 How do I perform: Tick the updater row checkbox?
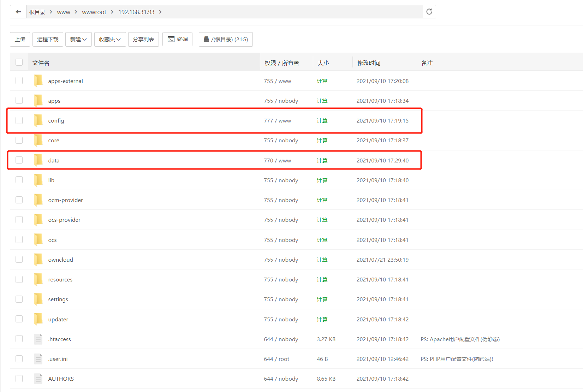pos(19,319)
